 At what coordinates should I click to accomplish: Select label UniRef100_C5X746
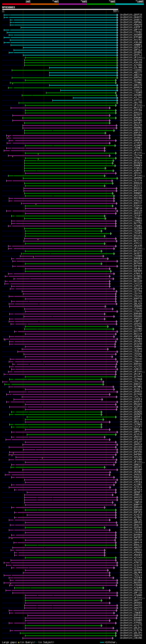click(131, 357)
